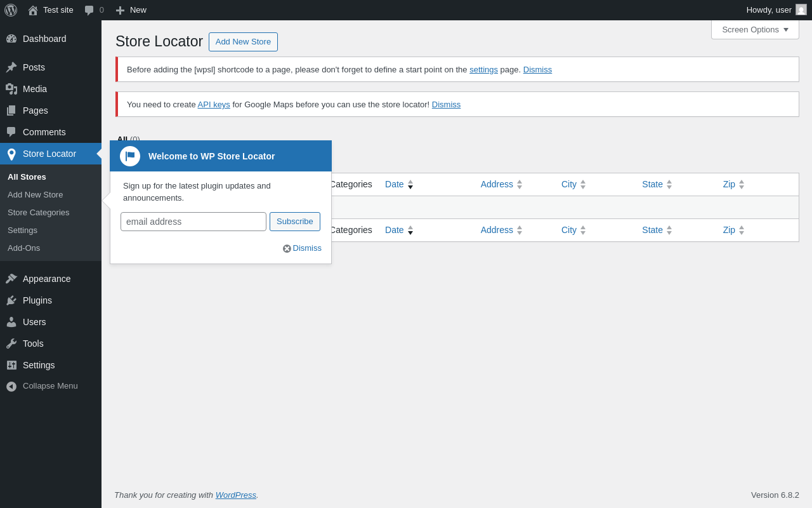Click the Dashboard gauge icon
The height and width of the screenshot is (508, 812).
(11, 39)
